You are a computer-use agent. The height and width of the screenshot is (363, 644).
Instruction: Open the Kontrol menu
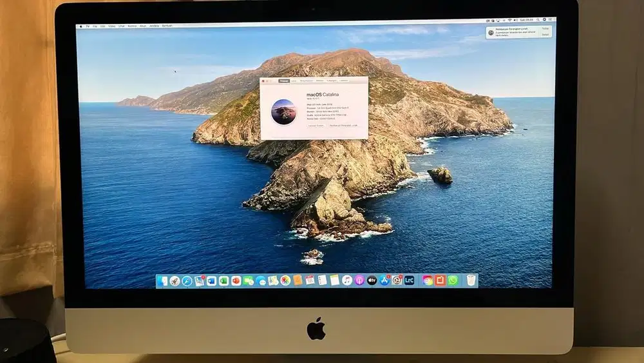[x=132, y=26]
